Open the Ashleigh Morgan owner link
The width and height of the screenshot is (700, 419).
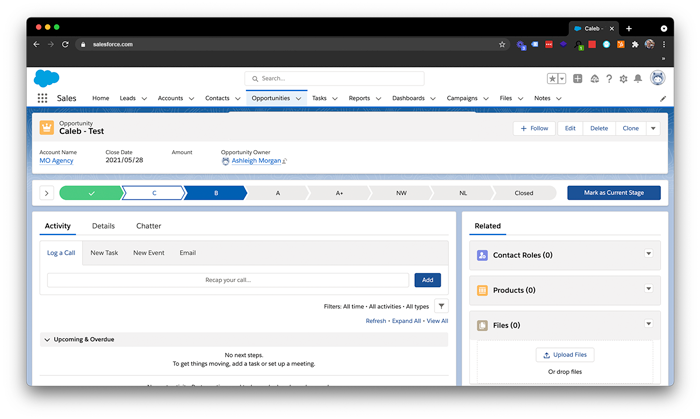(256, 161)
